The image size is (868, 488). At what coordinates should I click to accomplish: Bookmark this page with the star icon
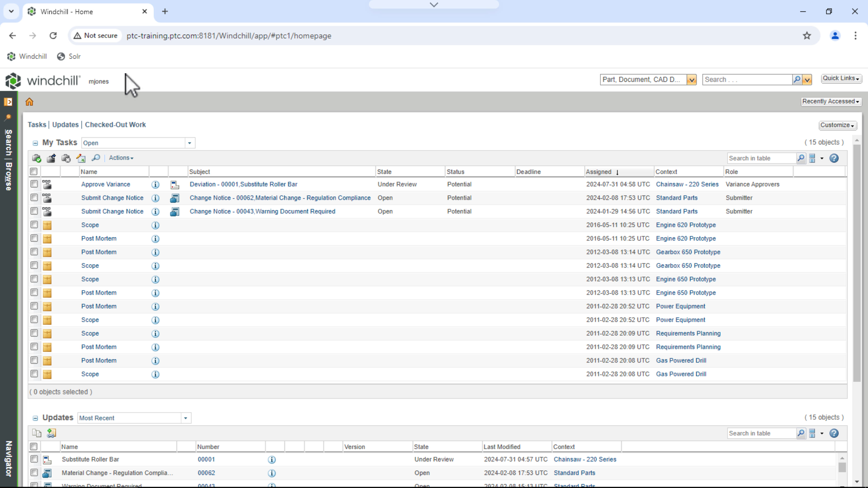[x=807, y=36]
